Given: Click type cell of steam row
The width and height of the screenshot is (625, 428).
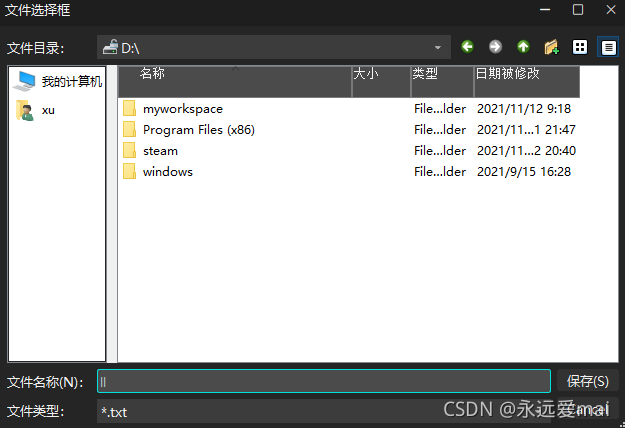Looking at the screenshot, I should 440,151.
